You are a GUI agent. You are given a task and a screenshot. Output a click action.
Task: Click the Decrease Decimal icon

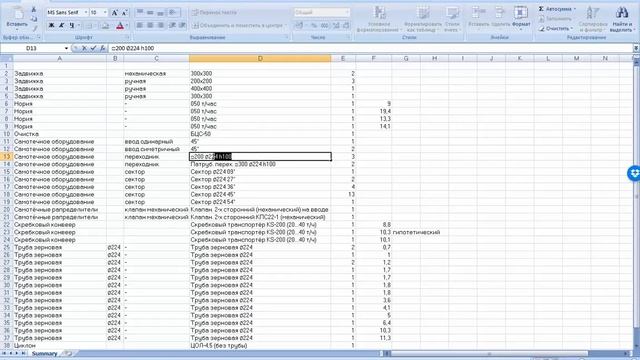tap(346, 25)
